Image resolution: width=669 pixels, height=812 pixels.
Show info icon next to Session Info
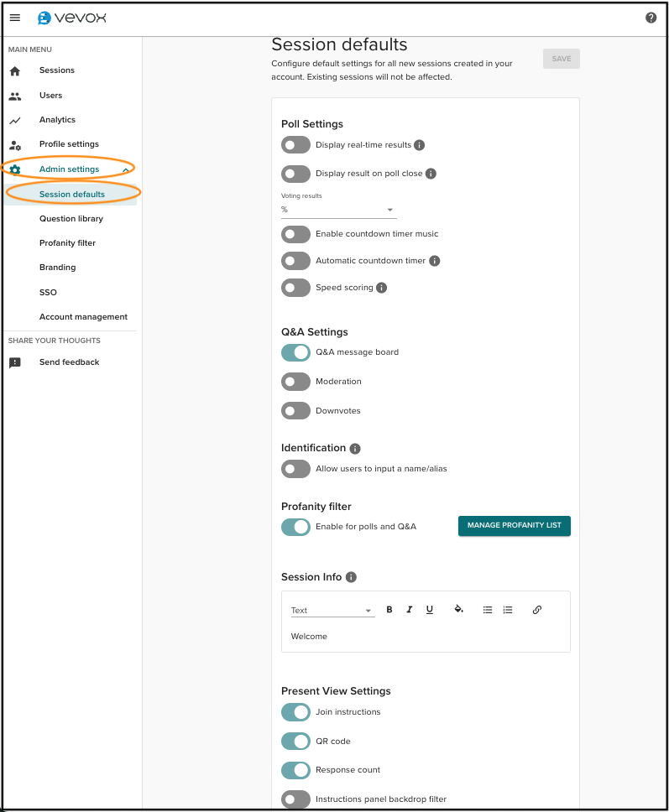[351, 577]
